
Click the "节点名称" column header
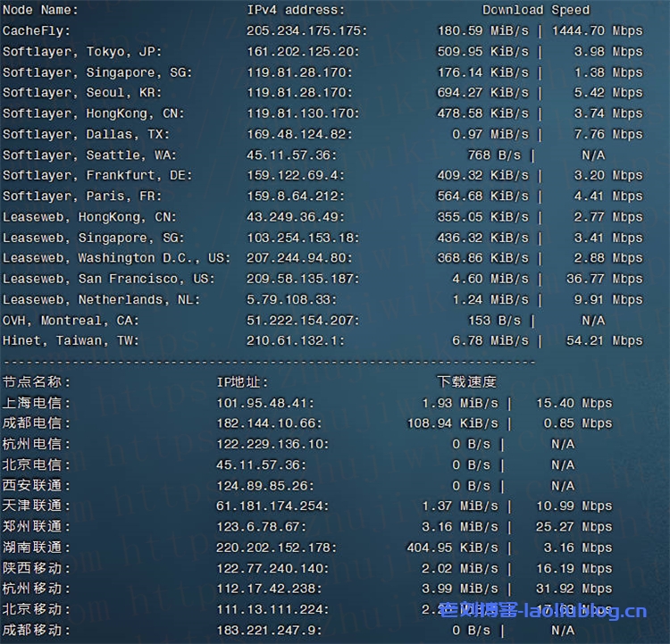(37, 382)
